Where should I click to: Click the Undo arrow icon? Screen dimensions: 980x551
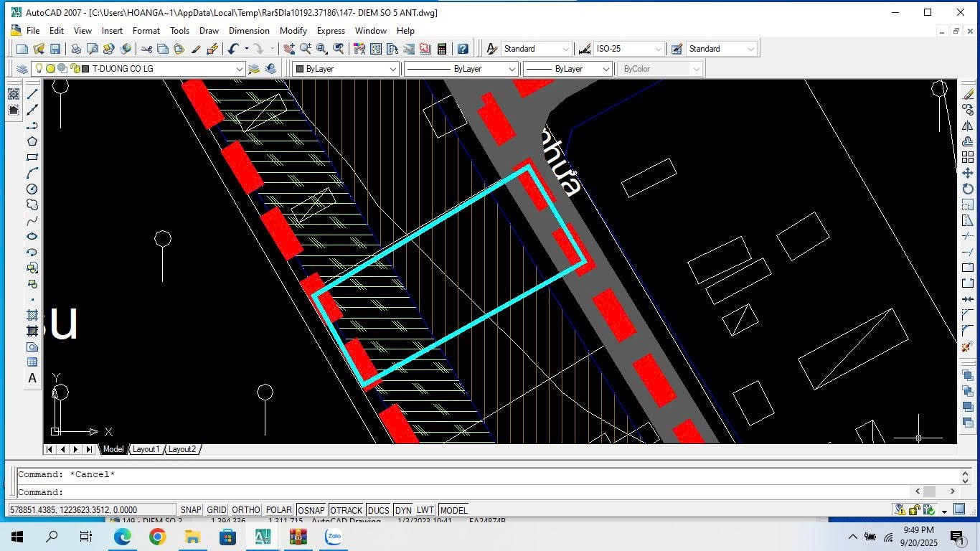point(233,49)
